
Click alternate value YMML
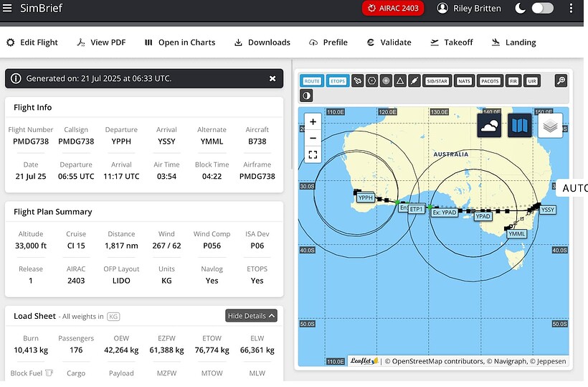click(x=212, y=141)
